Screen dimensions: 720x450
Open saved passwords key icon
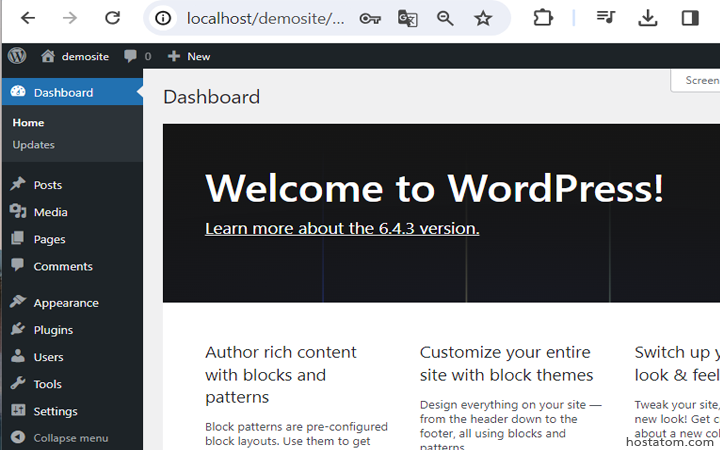point(370,19)
